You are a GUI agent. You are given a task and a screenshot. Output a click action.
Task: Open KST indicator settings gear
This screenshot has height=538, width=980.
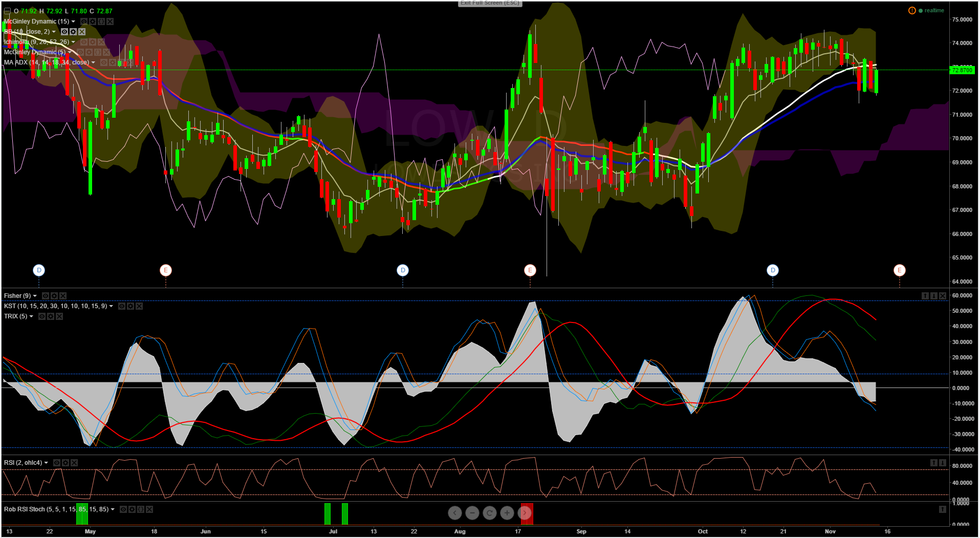130,306
